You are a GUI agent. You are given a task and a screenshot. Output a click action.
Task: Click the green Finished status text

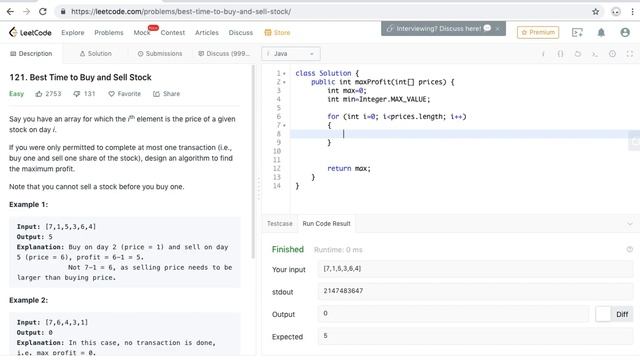point(288,249)
